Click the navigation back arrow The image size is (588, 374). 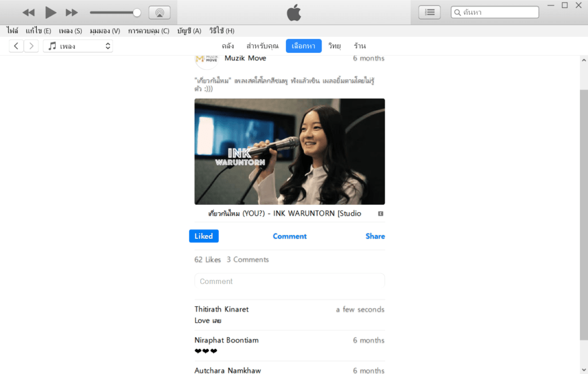coord(16,46)
